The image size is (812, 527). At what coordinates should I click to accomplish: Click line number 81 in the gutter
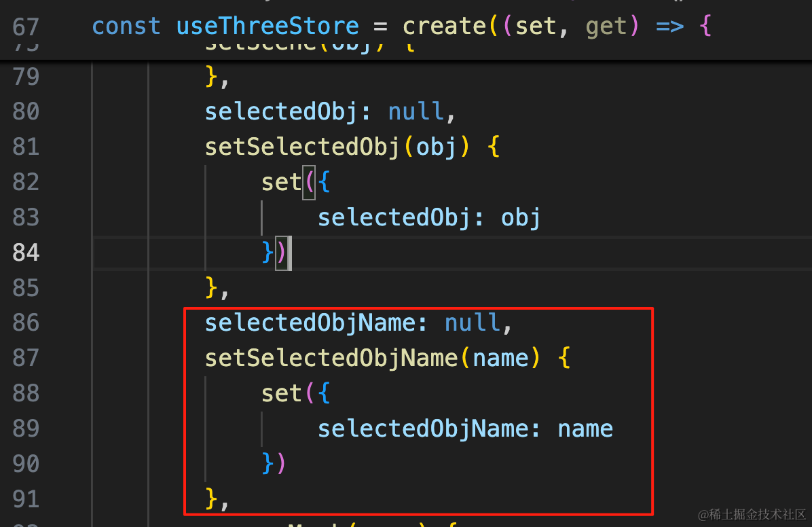(26, 147)
